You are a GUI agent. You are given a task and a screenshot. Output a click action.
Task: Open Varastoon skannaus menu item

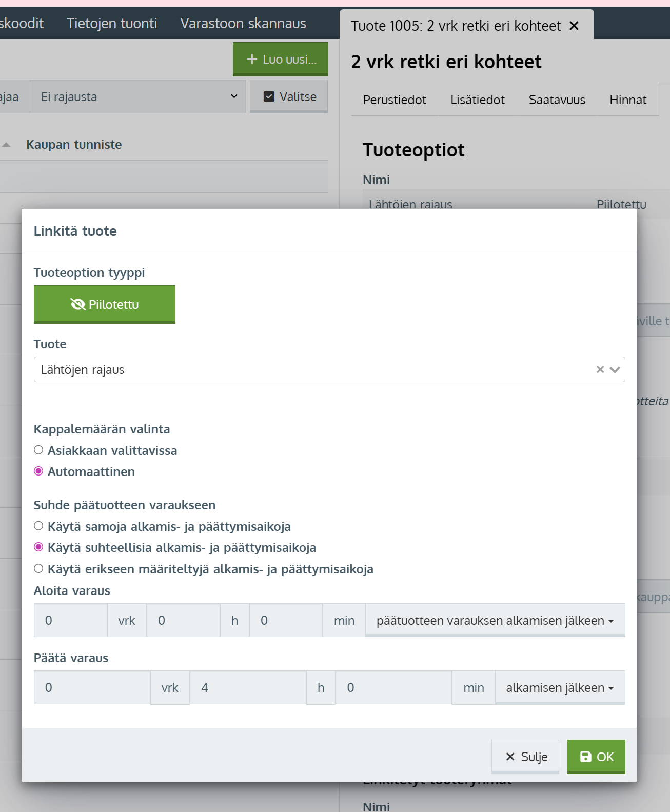pos(243,23)
